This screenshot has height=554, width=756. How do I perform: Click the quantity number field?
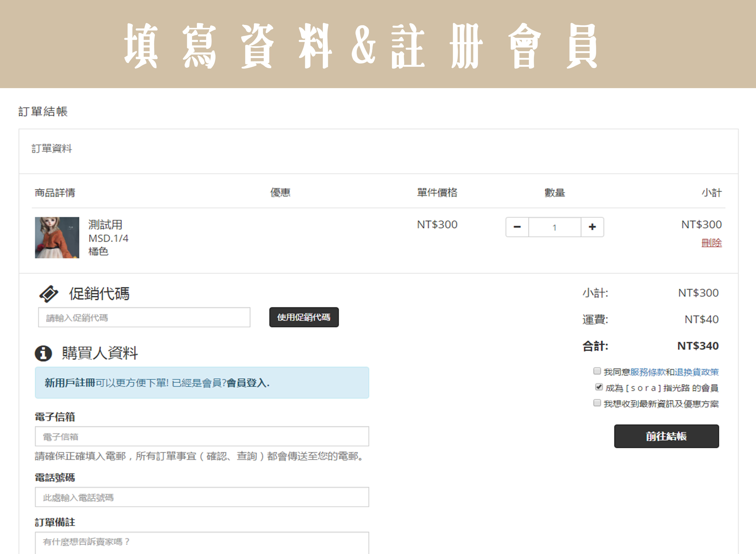555,227
